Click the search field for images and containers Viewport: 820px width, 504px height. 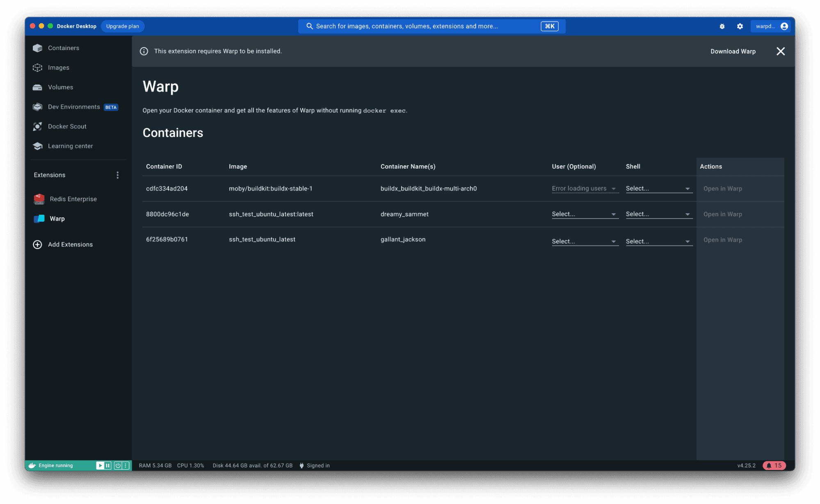(427, 26)
